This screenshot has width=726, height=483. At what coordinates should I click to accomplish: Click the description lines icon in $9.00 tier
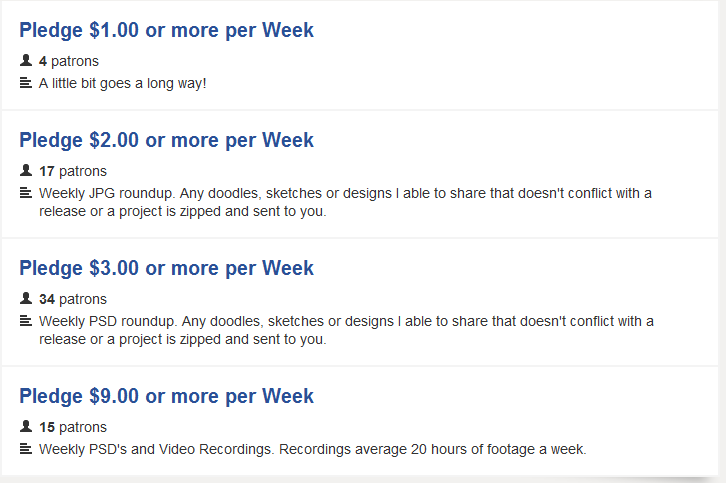coord(26,449)
